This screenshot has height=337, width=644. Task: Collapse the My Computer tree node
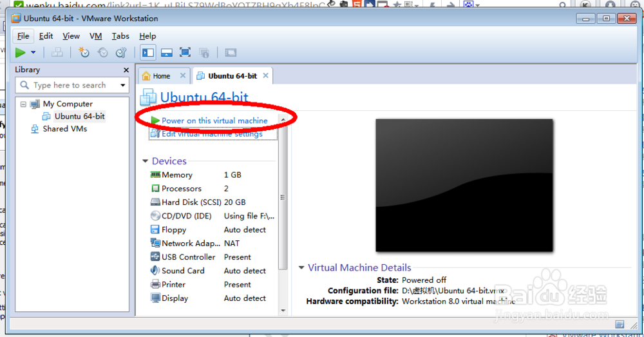(x=23, y=104)
